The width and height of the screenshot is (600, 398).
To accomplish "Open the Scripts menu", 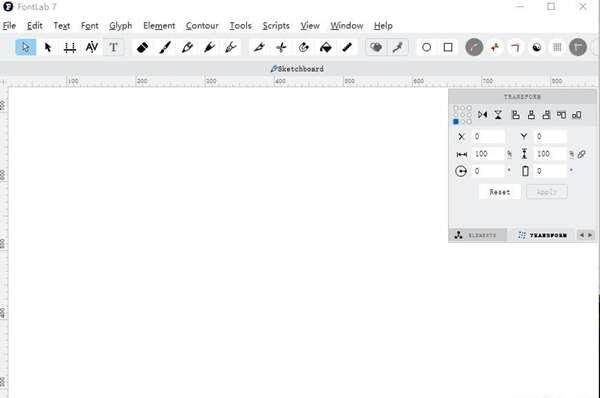I will (276, 26).
